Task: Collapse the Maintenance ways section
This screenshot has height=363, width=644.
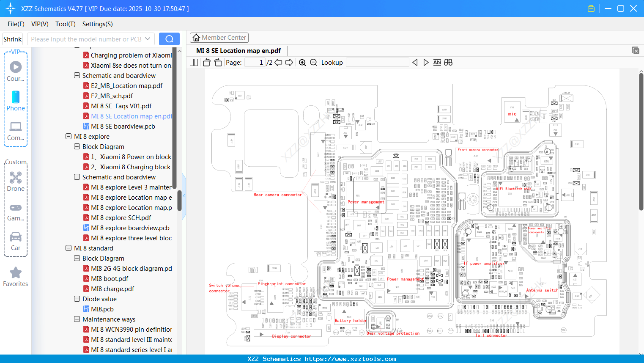Action: tap(77, 319)
